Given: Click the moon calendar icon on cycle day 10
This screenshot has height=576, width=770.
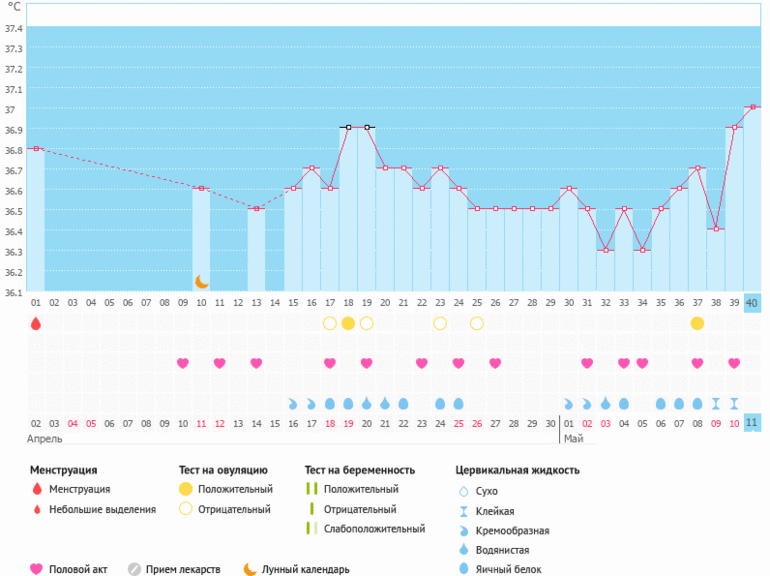Looking at the screenshot, I should pos(201,282).
